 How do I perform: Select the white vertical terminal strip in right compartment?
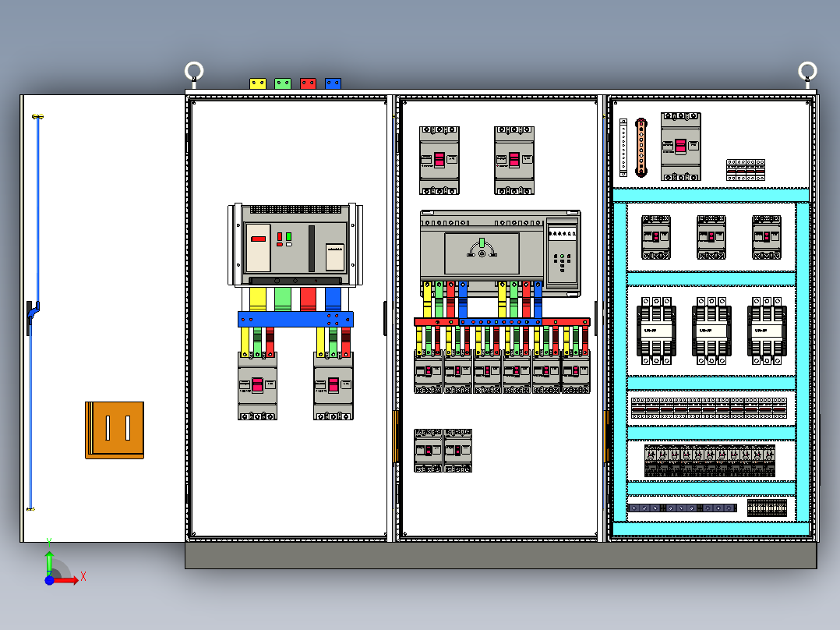coord(623,147)
